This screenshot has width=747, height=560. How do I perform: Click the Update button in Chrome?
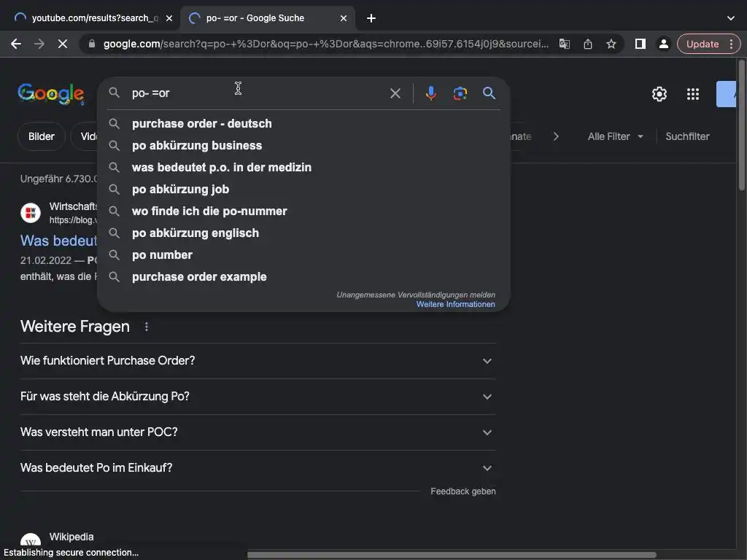703,44
